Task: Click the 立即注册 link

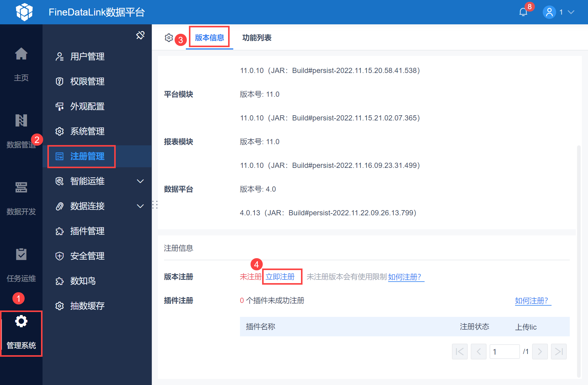Action: (x=280, y=277)
